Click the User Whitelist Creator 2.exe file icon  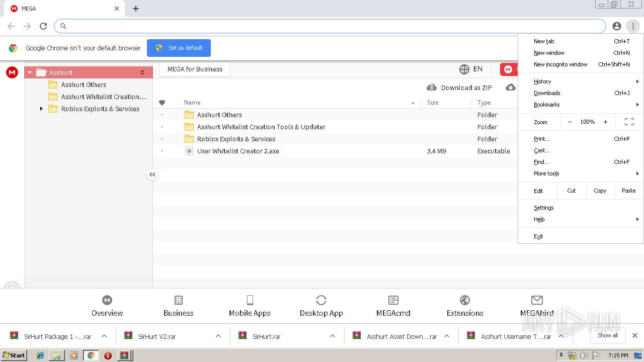189,151
